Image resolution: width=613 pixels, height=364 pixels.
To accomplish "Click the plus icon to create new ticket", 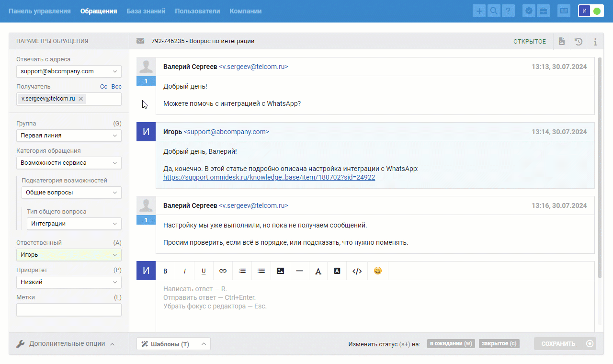I will [479, 11].
